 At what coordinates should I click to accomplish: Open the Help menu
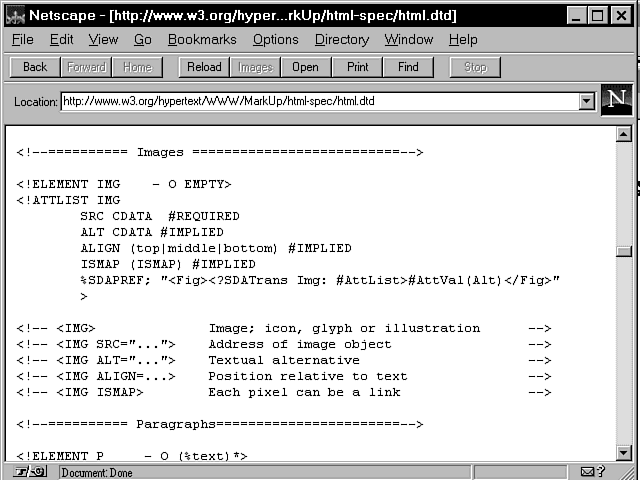click(x=463, y=40)
